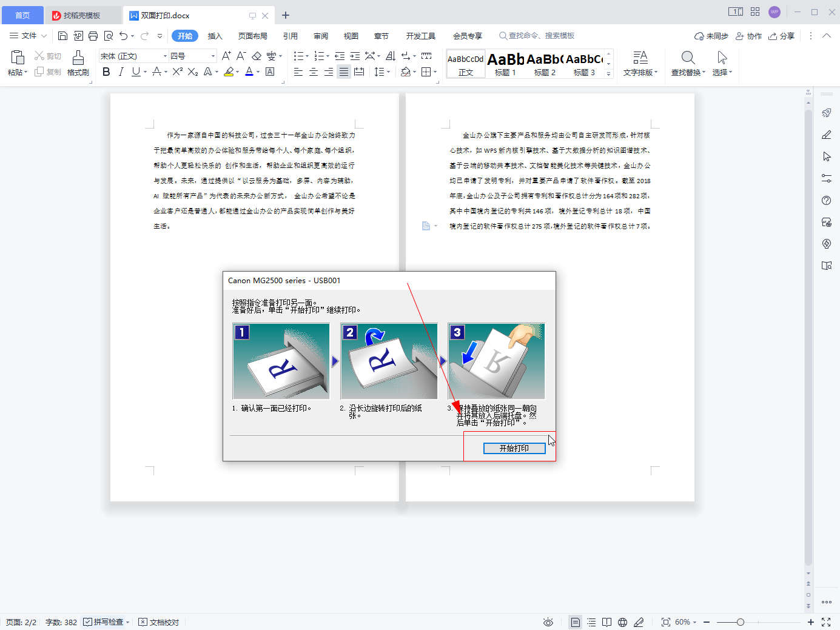
Task: Apply the text highlight color
Action: coord(229,72)
